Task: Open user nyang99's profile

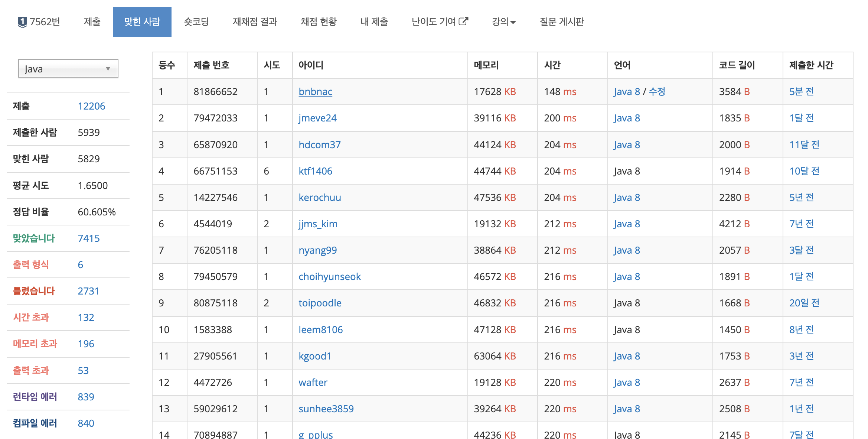Action: click(318, 250)
